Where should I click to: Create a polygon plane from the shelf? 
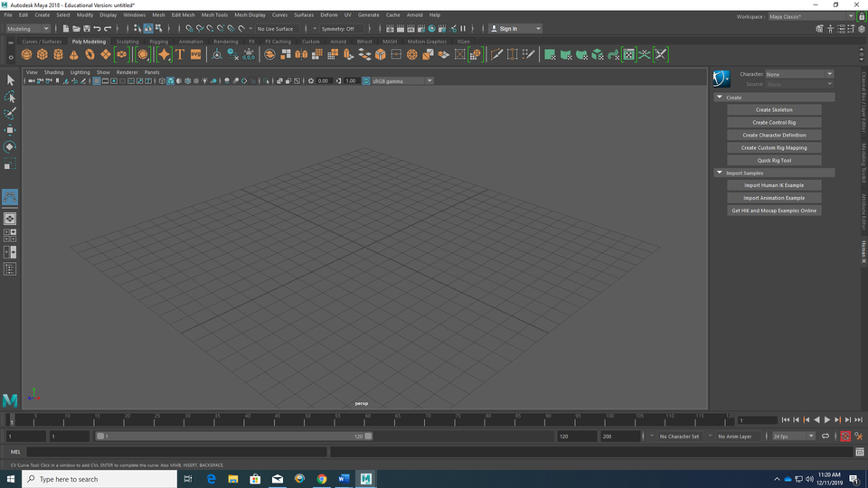pos(105,54)
